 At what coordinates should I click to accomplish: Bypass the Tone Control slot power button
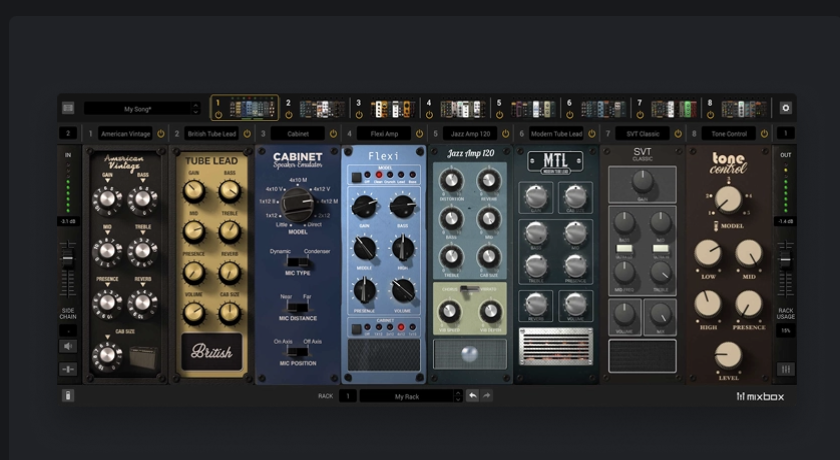pos(764,134)
